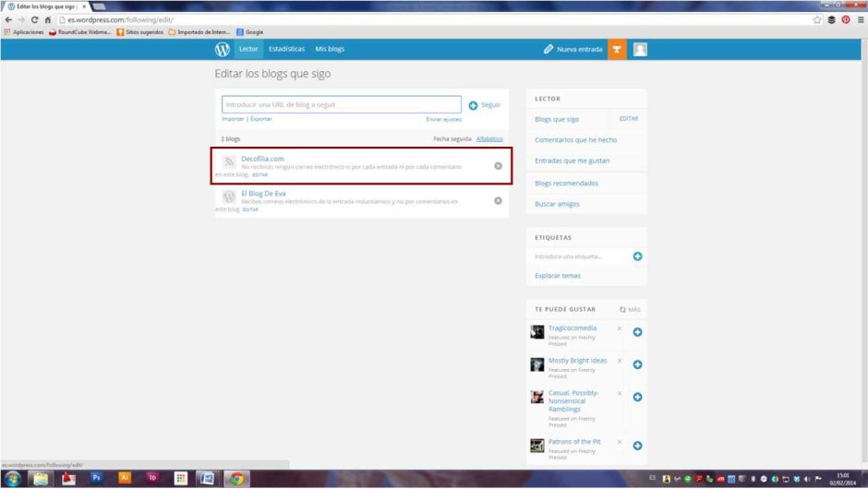Image resolution: width=868 pixels, height=489 pixels.
Task: Open Explorar temas link
Action: pyautogui.click(x=558, y=276)
